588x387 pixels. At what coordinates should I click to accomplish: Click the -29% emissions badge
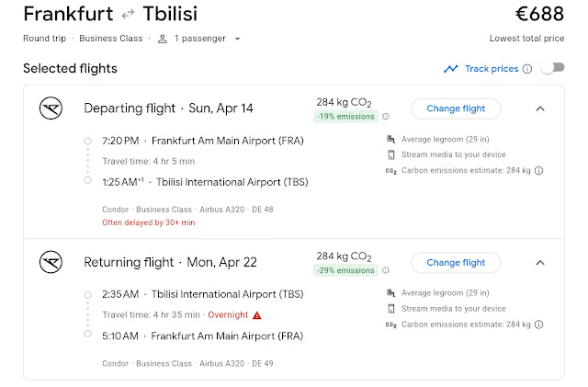pos(345,270)
